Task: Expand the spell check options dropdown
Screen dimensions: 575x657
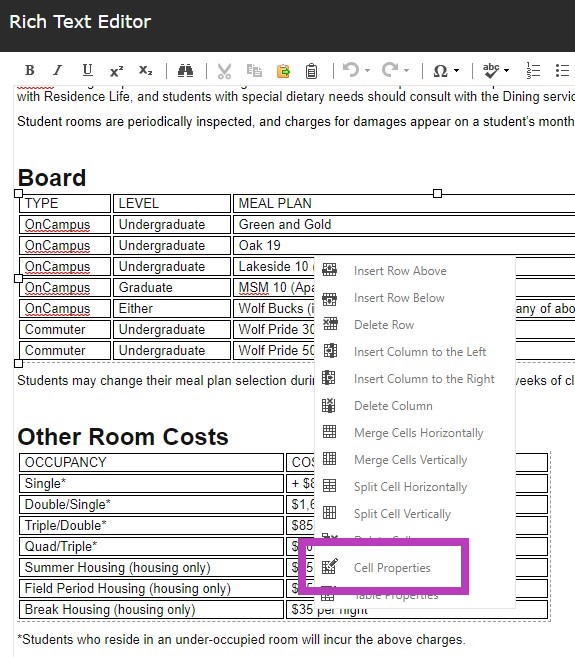Action: (506, 70)
